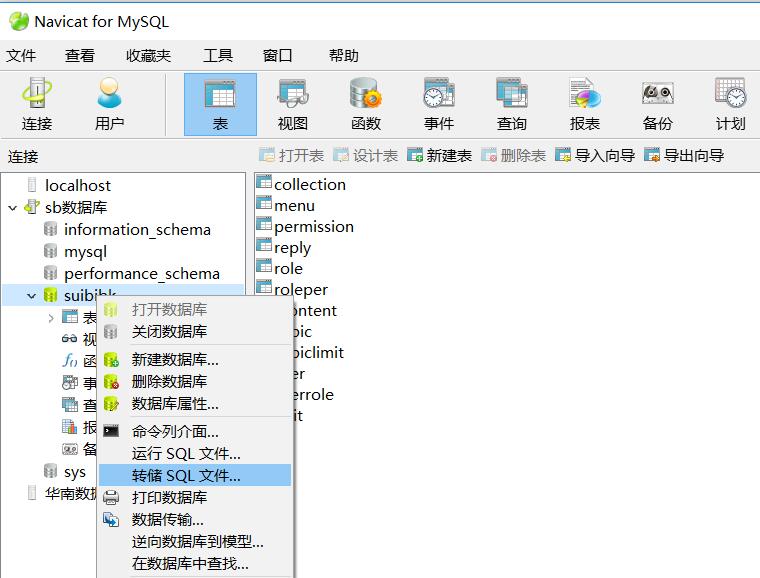Click the Export Wizard (导出向导) button
Image resolution: width=760 pixels, height=578 pixels.
pos(684,156)
